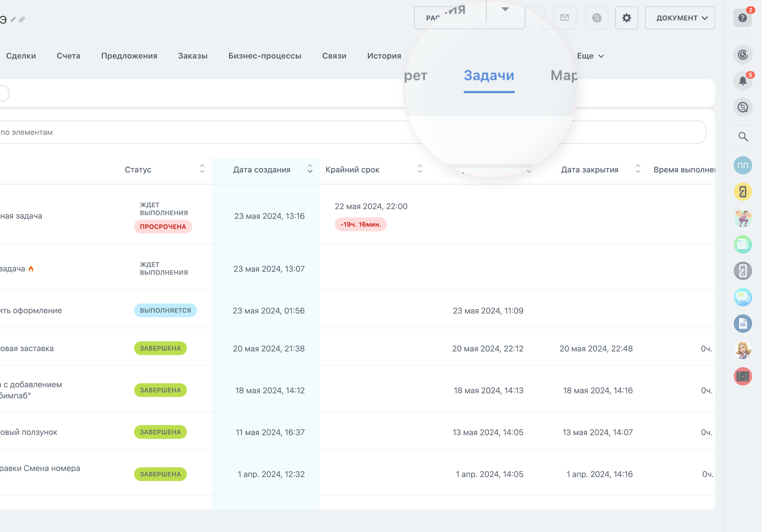Open the ПП avatar in sidebar
The height and width of the screenshot is (532, 762).
coord(742,165)
